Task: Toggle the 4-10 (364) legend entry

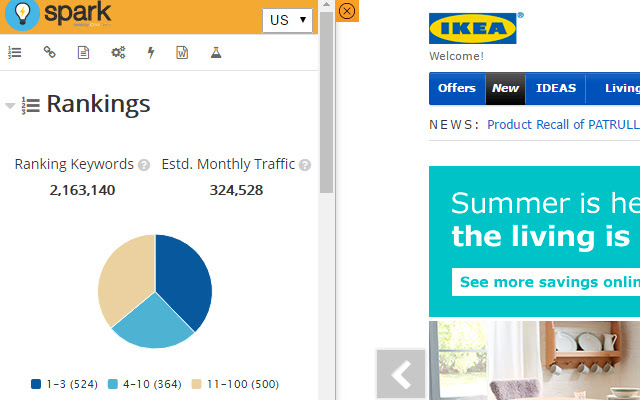Action: [144, 384]
